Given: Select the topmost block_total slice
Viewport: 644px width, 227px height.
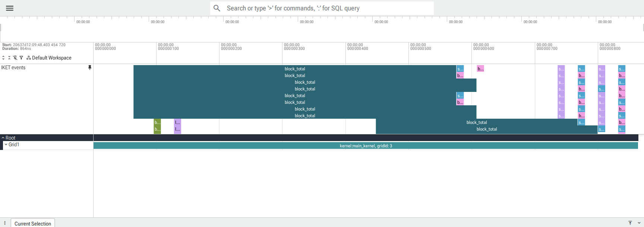Looking at the screenshot, I should [x=295, y=69].
